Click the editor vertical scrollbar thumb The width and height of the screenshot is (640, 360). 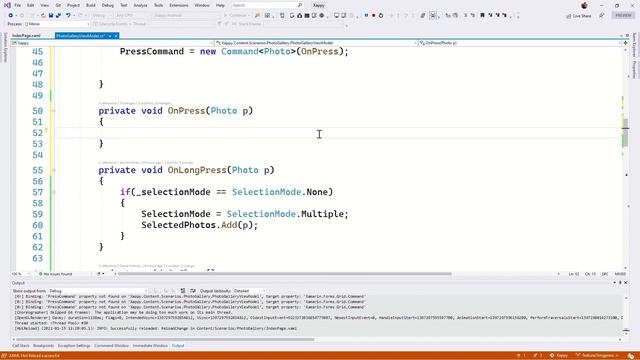(625, 133)
